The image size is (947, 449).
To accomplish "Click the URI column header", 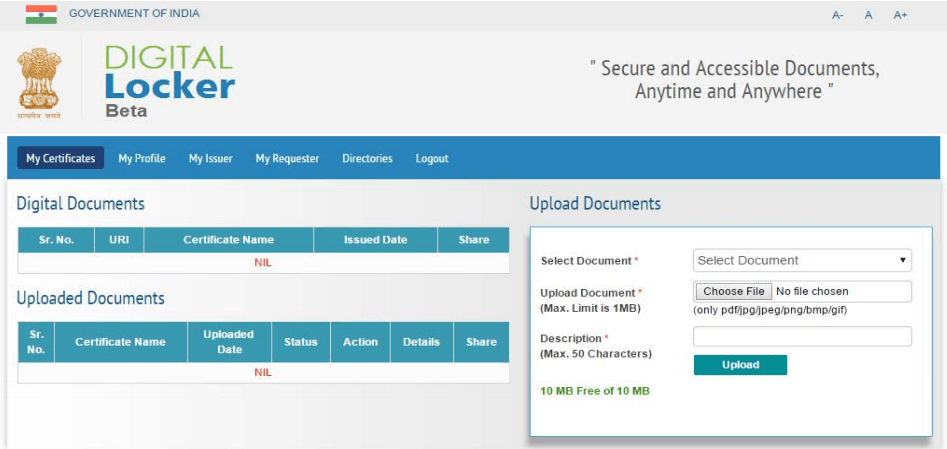I will tap(119, 240).
